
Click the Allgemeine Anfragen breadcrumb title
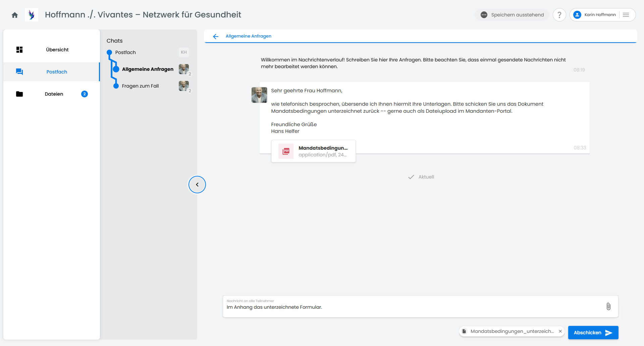click(x=249, y=36)
